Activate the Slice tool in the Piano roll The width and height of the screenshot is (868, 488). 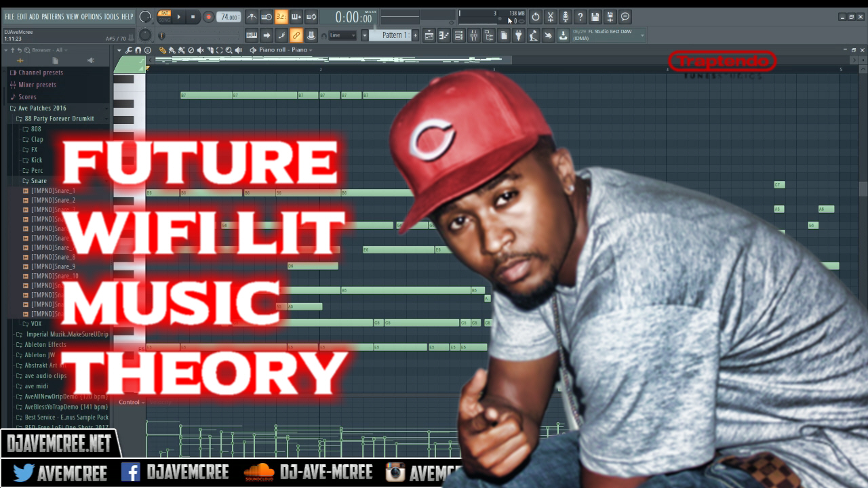[210, 49]
